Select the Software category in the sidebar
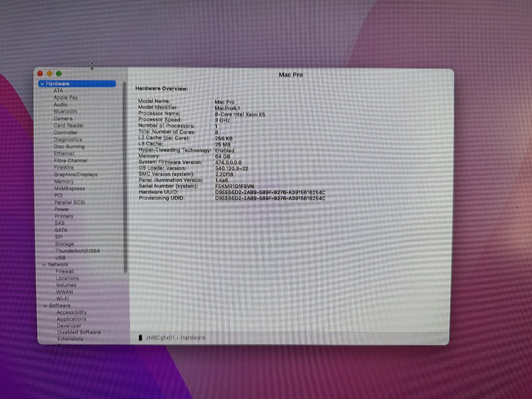Image resolution: width=532 pixels, height=399 pixels. coord(60,306)
